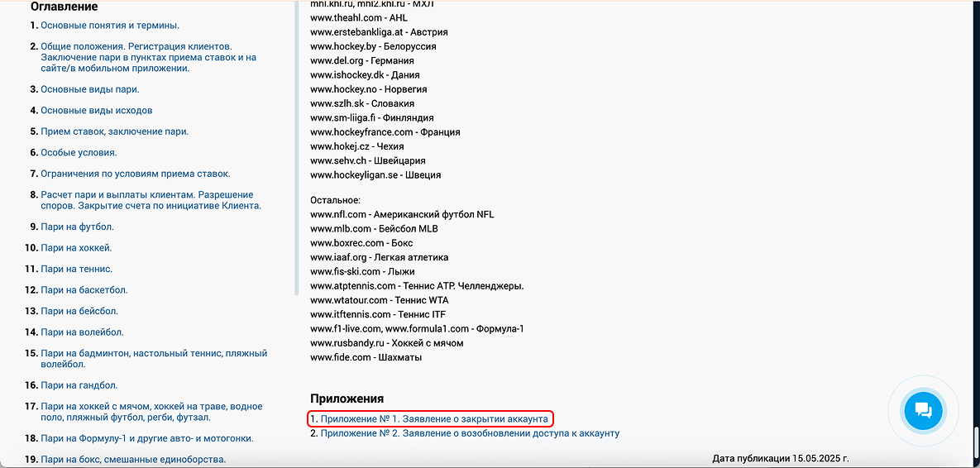Open contents item 'Основные понятия и термины.'
Viewport: 980px width, 468px height.
point(110,26)
